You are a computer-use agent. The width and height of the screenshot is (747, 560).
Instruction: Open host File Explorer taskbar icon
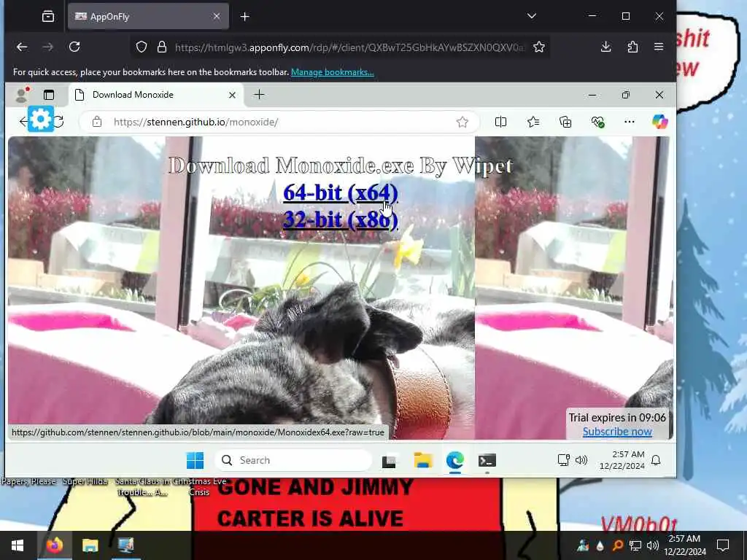90,545
